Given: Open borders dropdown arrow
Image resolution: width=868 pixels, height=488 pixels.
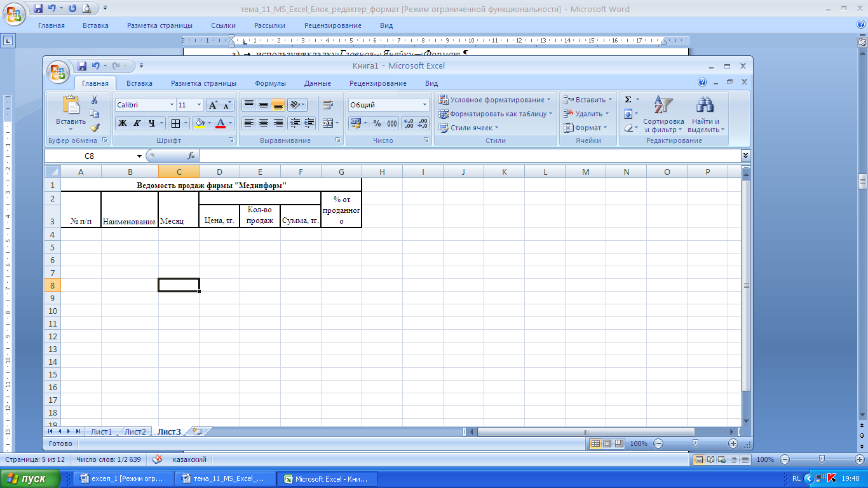Looking at the screenshot, I should coord(186,123).
